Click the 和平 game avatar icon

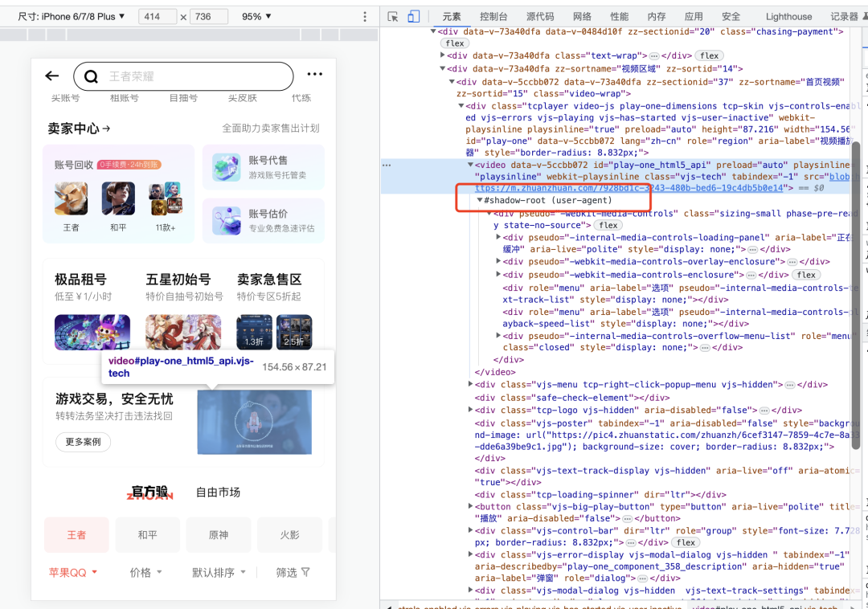coord(118,198)
